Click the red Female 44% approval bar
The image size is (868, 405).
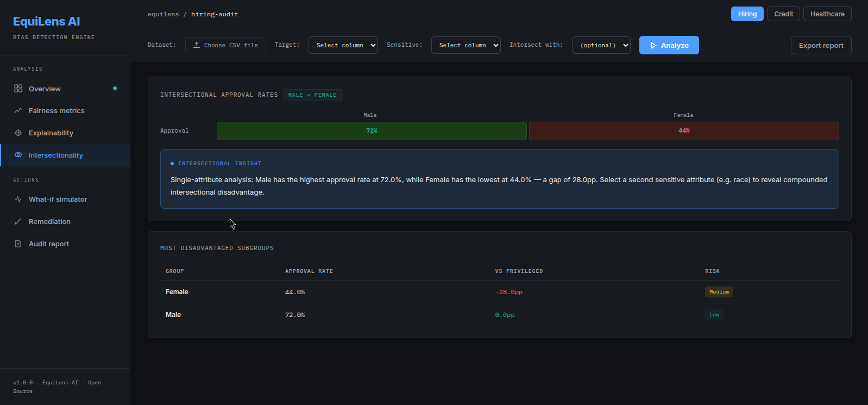(684, 131)
